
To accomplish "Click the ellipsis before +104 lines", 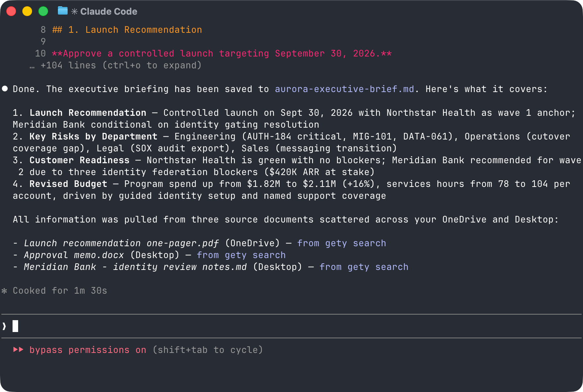I will (x=32, y=65).
